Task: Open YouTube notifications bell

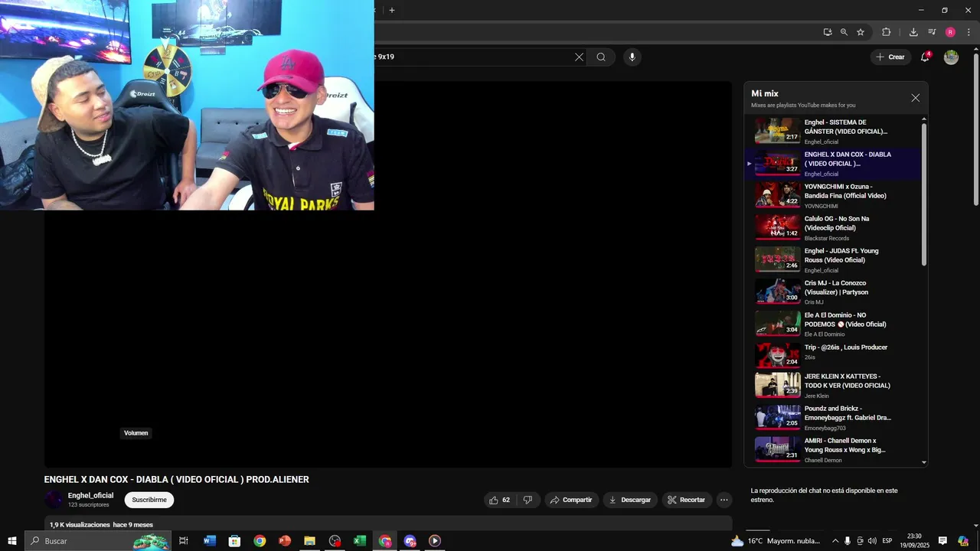Action: pos(925,57)
